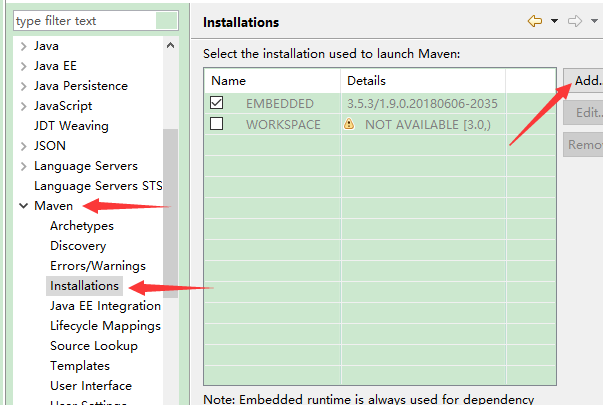
Task: Click the Add... installation button
Action: click(584, 80)
